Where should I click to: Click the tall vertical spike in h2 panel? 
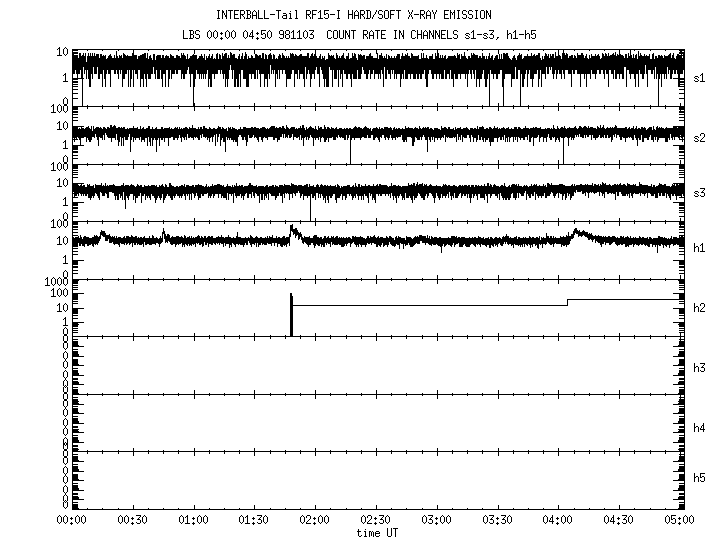[x=291, y=315]
